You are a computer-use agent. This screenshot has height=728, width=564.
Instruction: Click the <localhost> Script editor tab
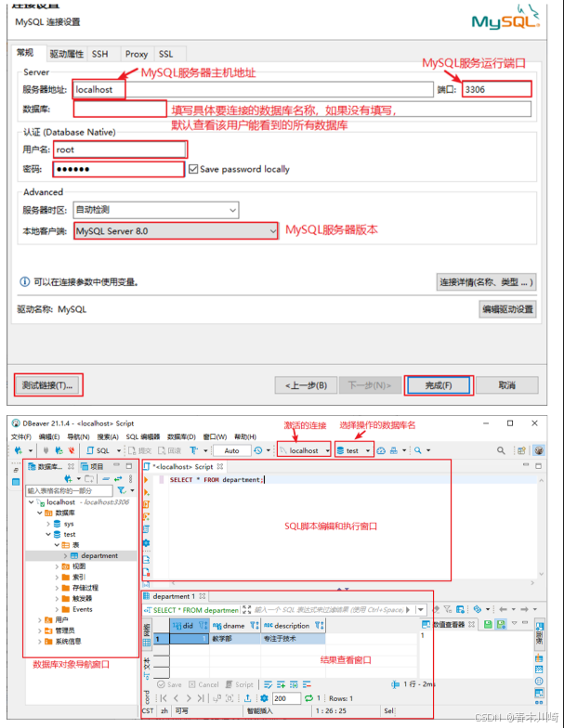[182, 466]
